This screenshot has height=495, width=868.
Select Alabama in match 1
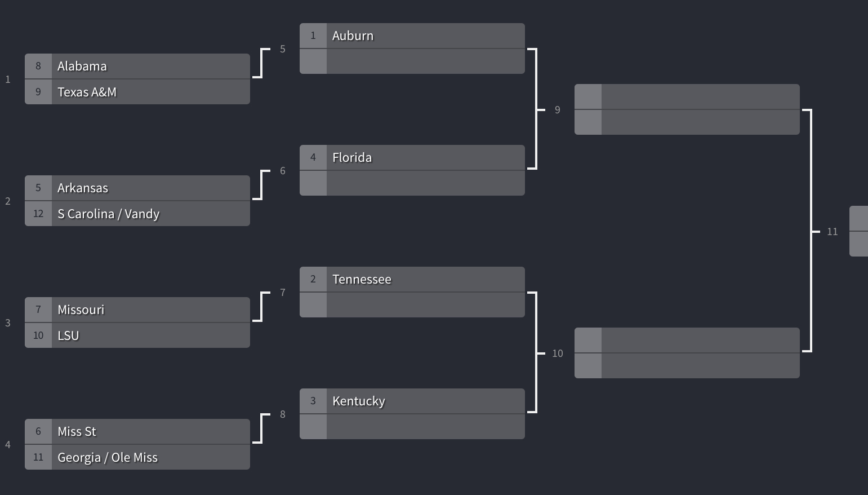point(137,66)
